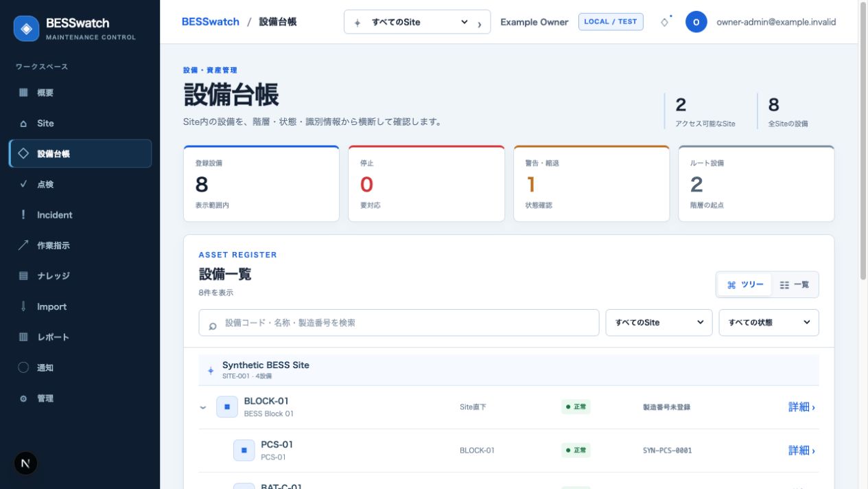Open 詳細 details for BLOCK-01
This screenshot has width=868, height=489.
[801, 407]
